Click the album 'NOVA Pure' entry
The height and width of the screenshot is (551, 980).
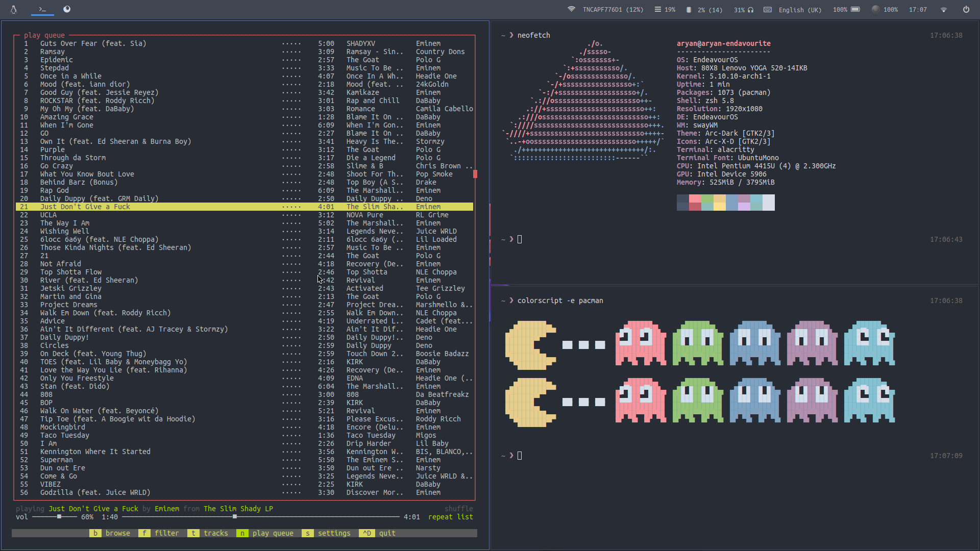point(365,215)
